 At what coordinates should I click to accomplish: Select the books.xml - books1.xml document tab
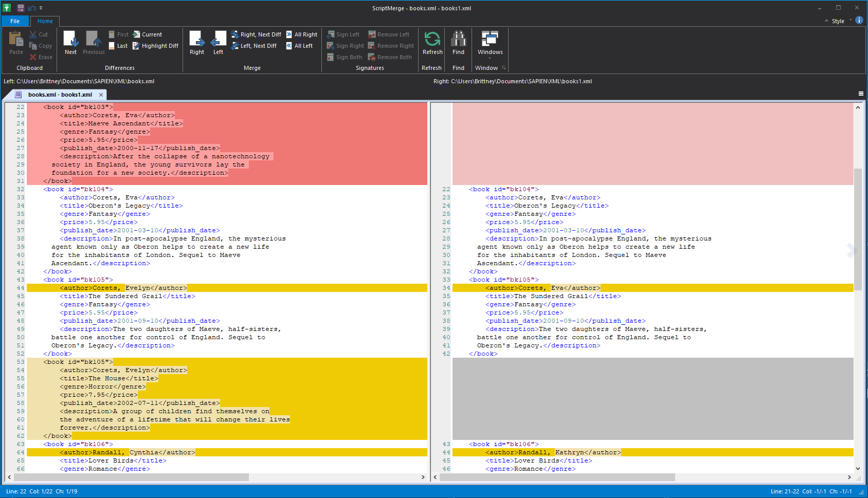pos(60,95)
